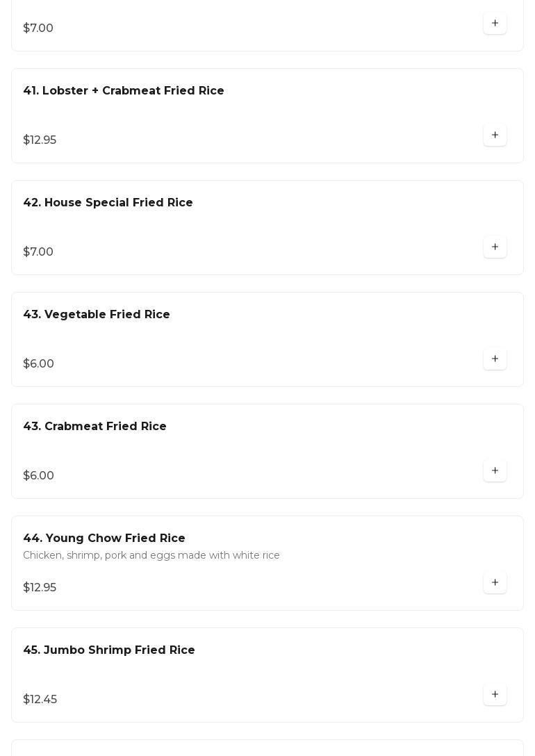Select the 42. House Special Fried Rice title
This screenshot has height=756, width=535.
click(x=108, y=203)
